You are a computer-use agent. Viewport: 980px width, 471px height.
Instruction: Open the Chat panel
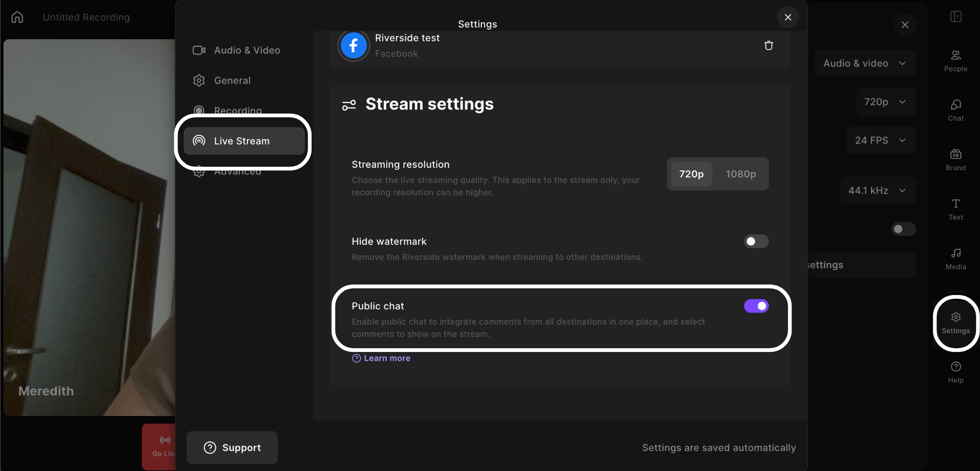coord(956,110)
